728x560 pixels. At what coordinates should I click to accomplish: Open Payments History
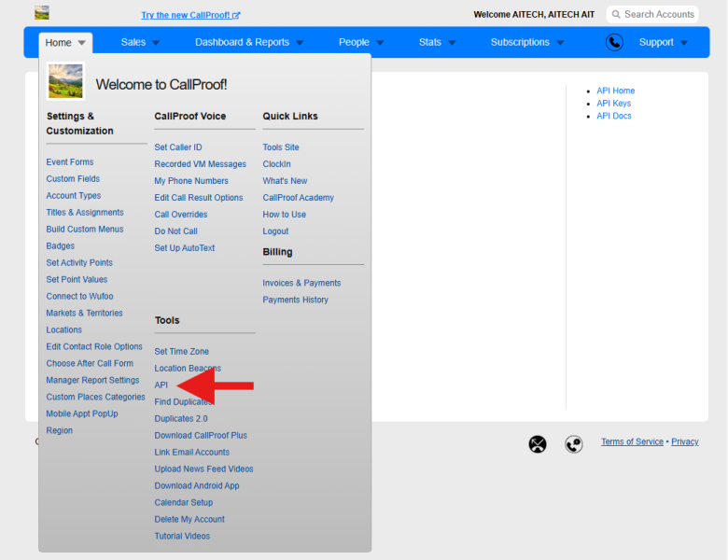(x=295, y=300)
